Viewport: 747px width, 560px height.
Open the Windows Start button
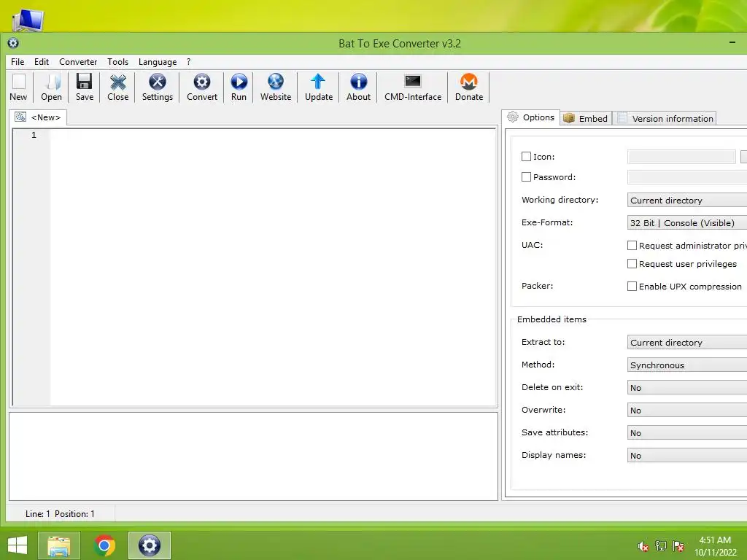(18, 545)
